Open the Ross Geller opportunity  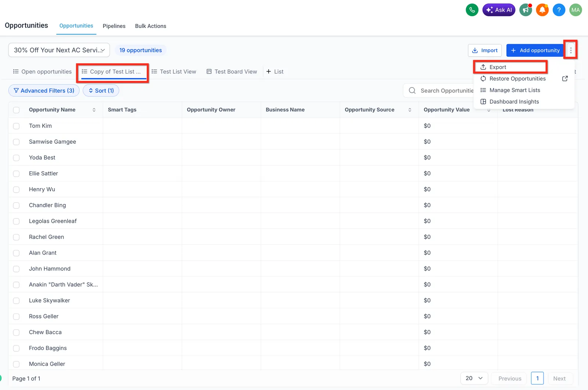(x=44, y=316)
